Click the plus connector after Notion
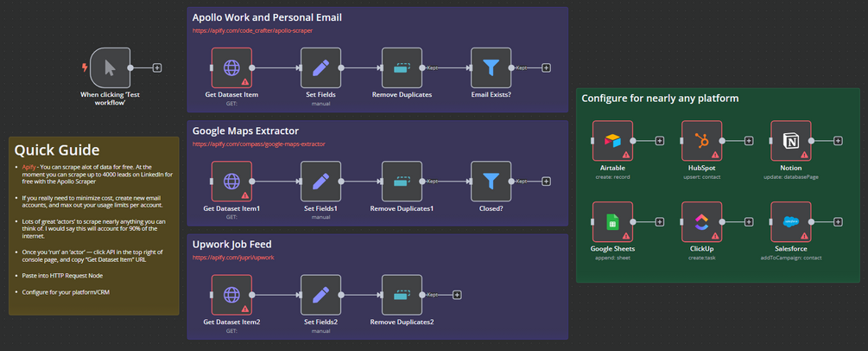 [838, 141]
